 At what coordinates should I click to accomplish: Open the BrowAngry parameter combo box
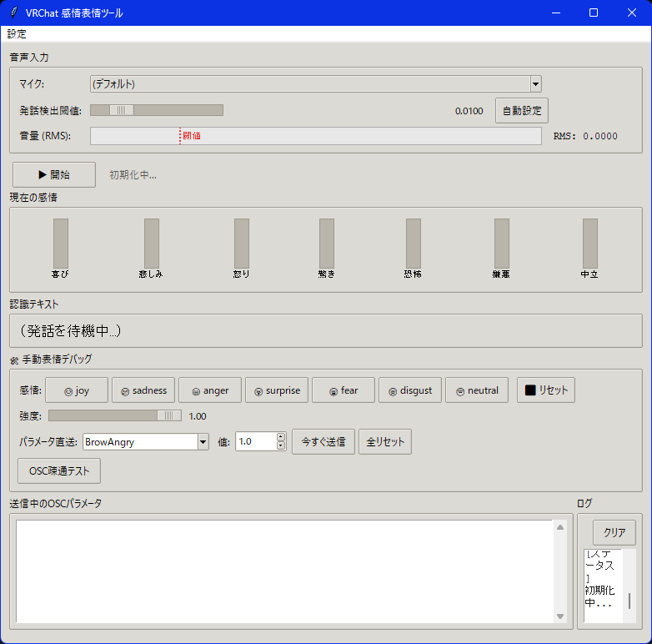[x=146, y=442]
